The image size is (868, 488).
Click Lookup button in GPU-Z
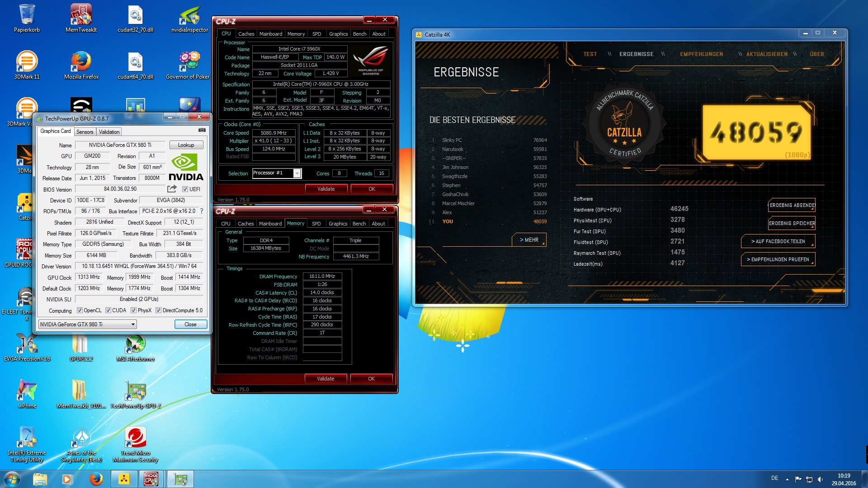coord(186,145)
